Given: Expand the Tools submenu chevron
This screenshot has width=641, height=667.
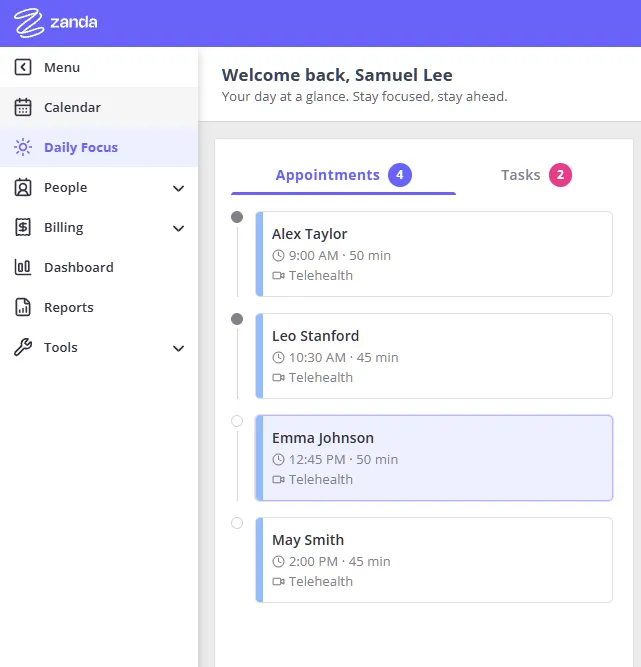Looking at the screenshot, I should (x=179, y=348).
